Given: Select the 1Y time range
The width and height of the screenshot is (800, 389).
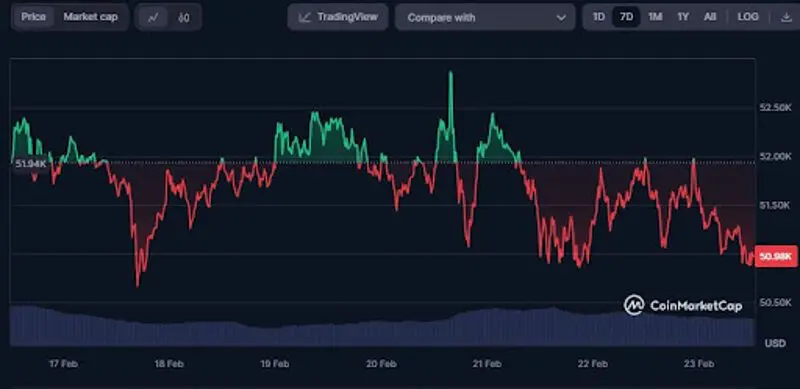Looking at the screenshot, I should 683,17.
